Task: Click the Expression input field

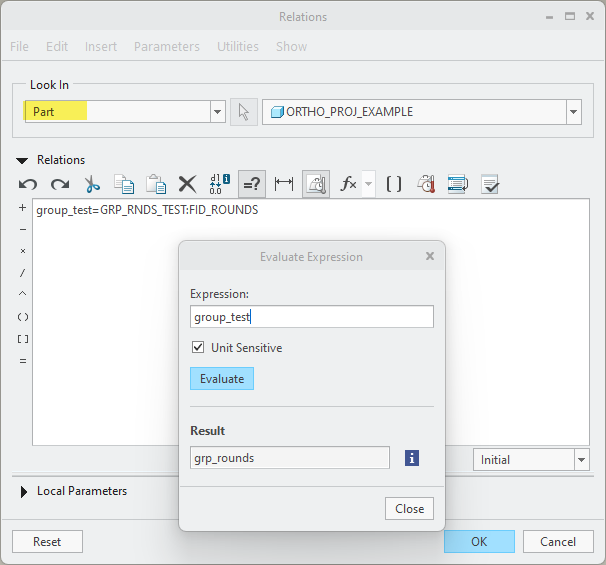Action: (311, 317)
